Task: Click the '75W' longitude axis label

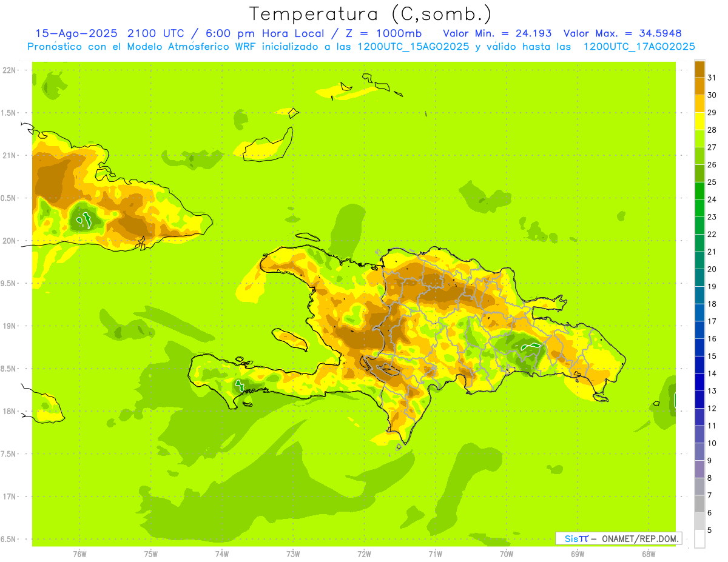Action: (151, 554)
